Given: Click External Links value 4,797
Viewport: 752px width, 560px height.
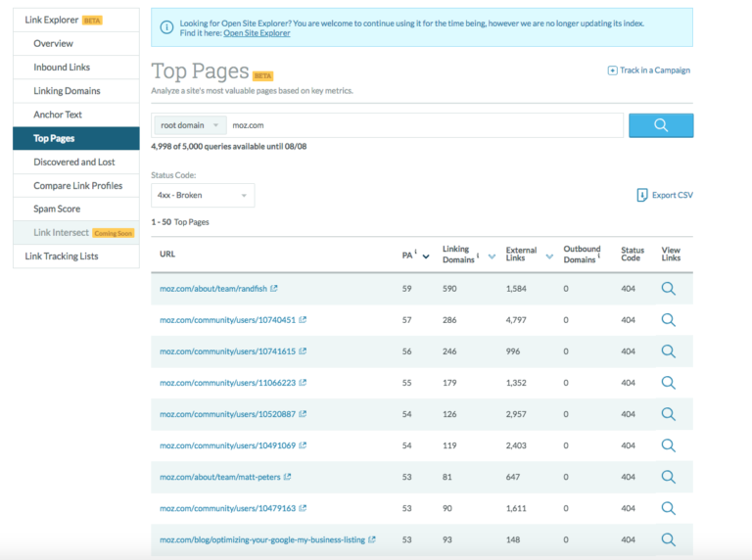Looking at the screenshot, I should point(516,320).
